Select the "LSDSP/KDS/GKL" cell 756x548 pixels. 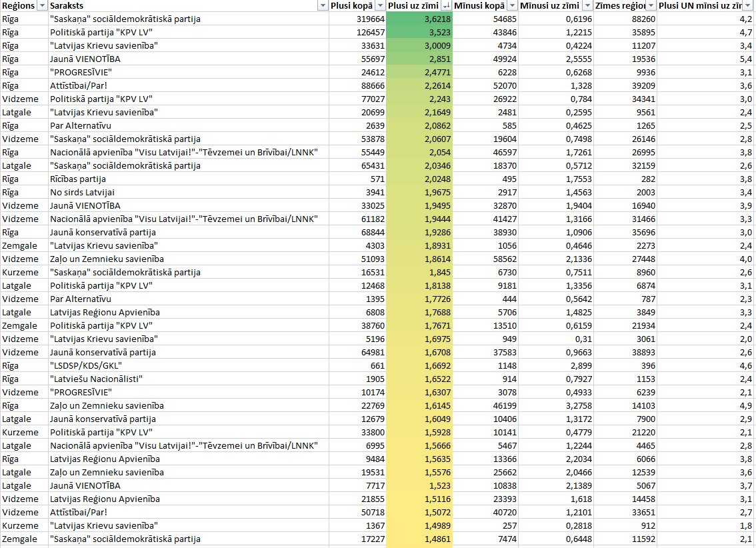189,366
